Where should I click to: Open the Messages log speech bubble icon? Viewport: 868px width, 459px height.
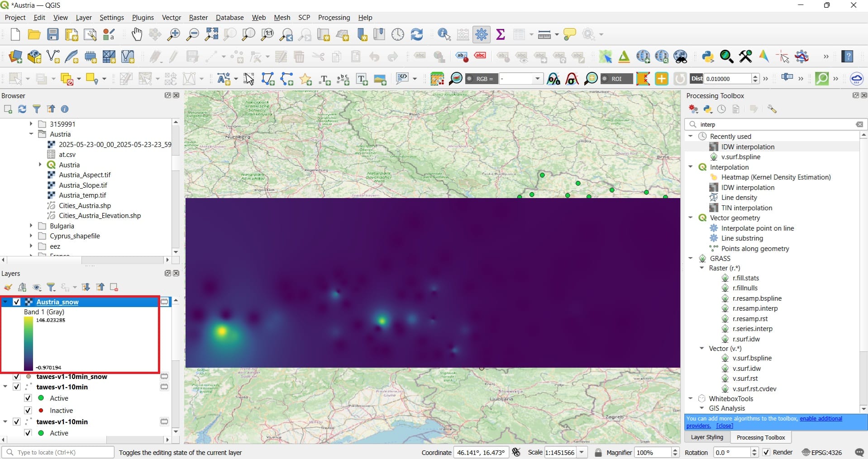[859, 452]
